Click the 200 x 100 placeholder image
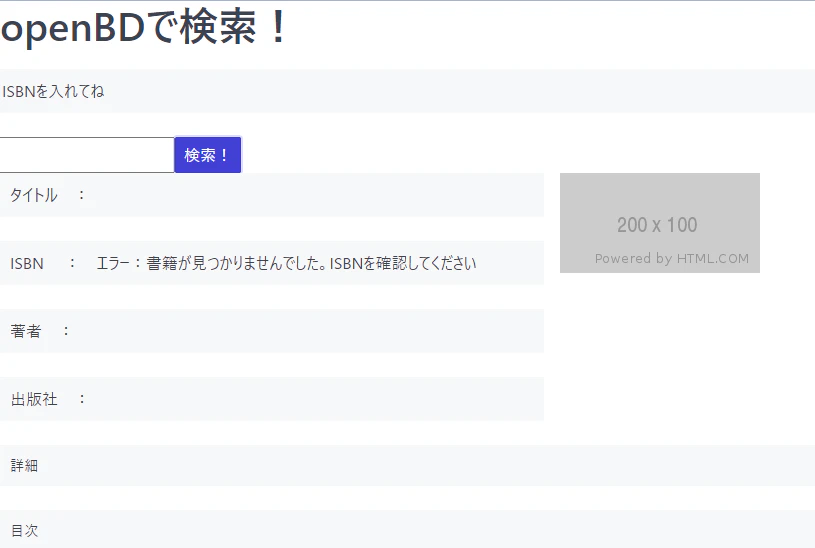 (660, 223)
